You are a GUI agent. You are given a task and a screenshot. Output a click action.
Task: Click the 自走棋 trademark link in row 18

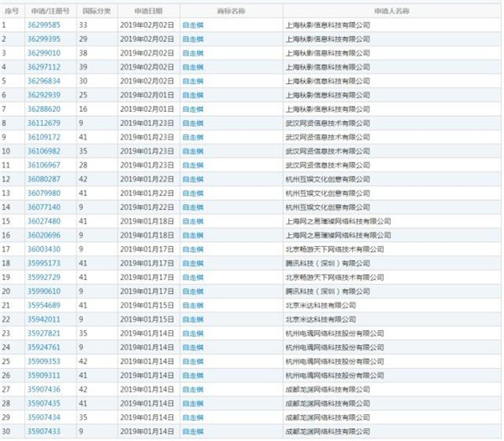(193, 263)
